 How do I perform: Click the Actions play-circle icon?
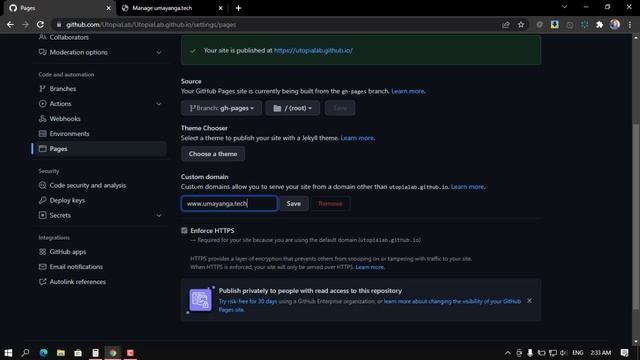click(x=42, y=104)
